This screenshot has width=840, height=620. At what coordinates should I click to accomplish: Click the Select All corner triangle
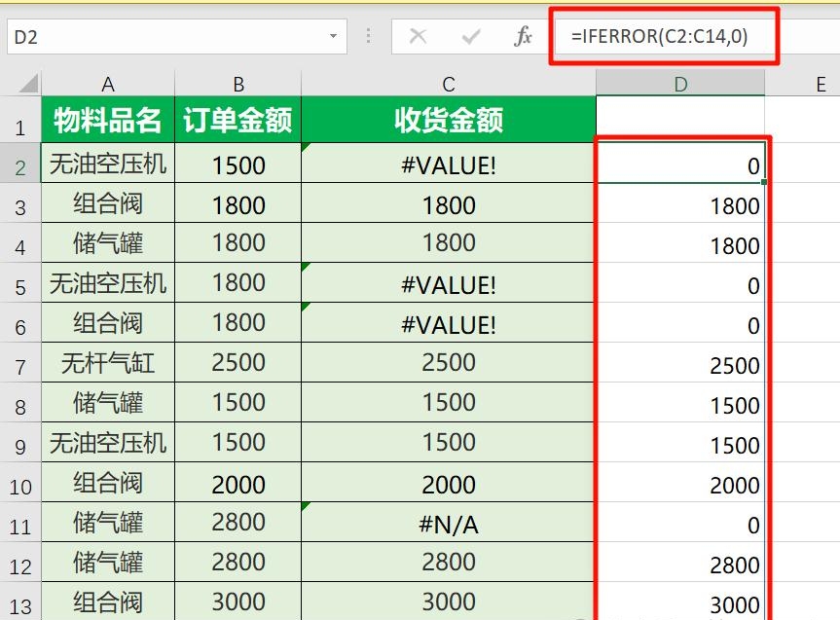click(x=26, y=84)
